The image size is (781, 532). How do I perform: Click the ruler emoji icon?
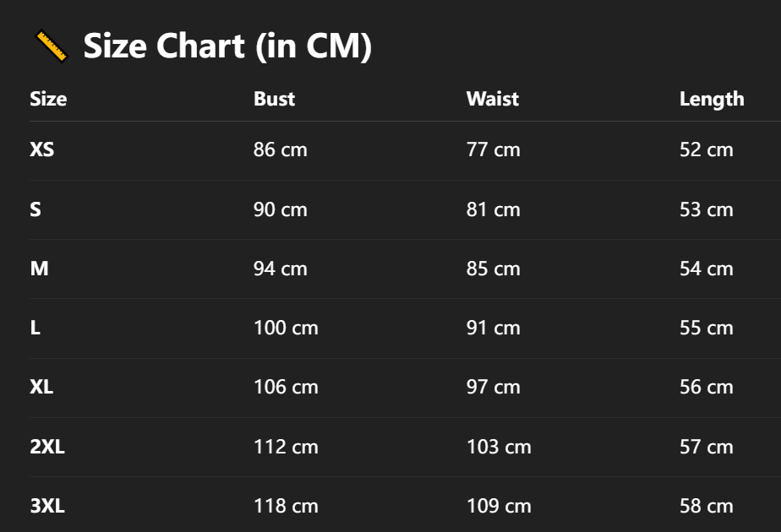click(x=51, y=46)
